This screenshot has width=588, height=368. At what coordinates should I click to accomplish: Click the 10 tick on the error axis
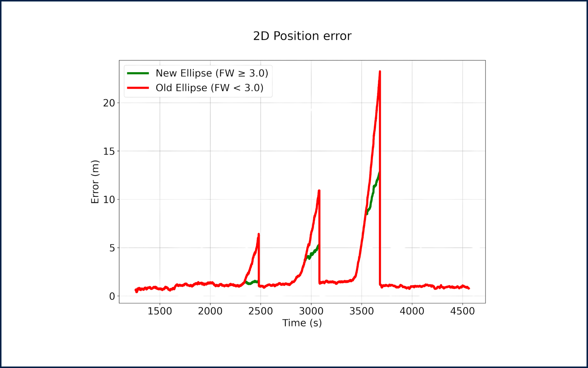(x=109, y=200)
